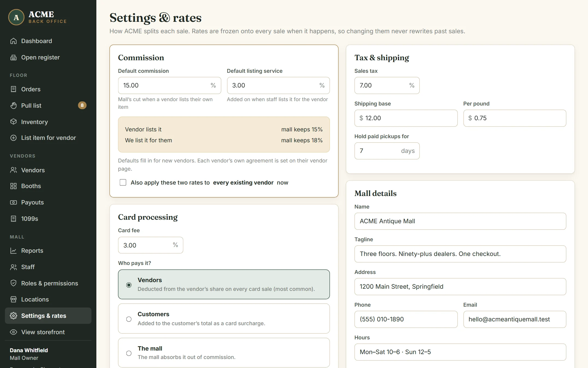Open the Orders page
The image size is (588, 368).
[x=48, y=89]
